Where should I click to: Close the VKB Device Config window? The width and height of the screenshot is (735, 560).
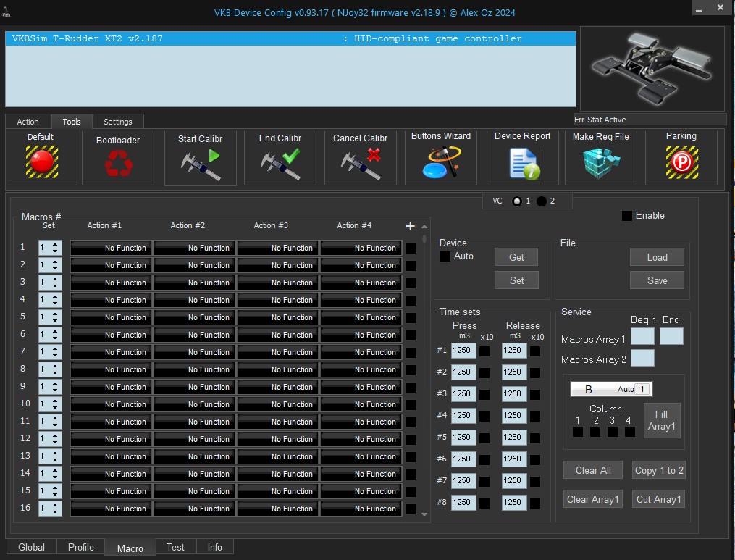[721, 7]
